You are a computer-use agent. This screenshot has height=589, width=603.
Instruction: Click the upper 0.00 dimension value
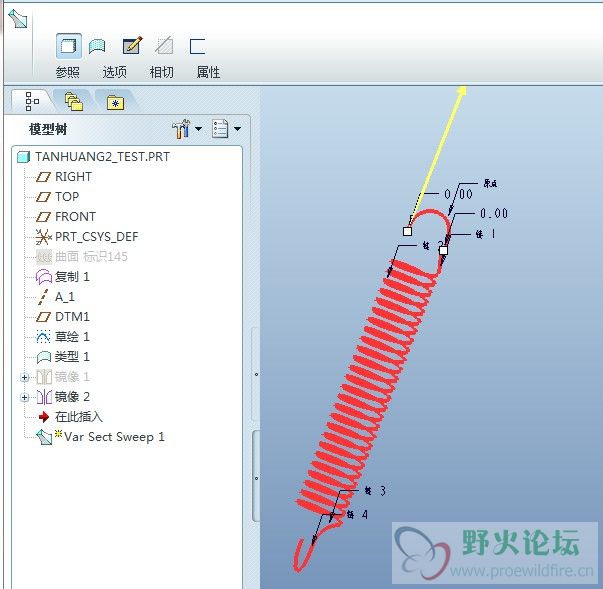click(458, 194)
